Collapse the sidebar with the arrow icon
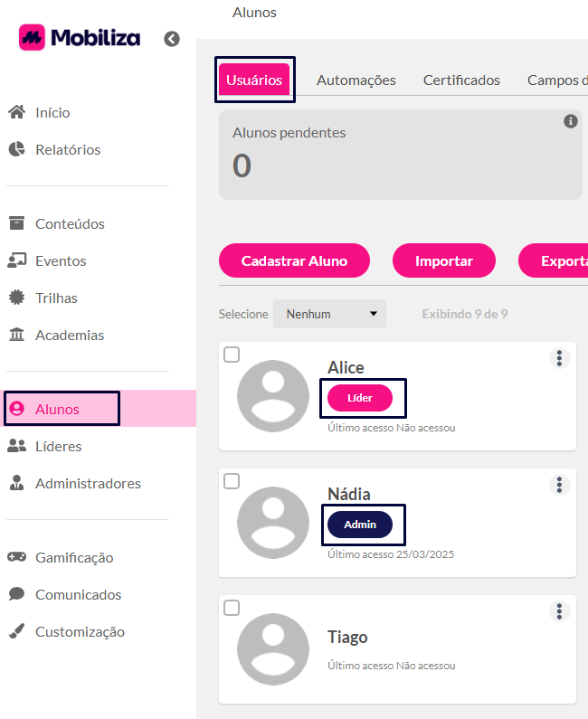The height and width of the screenshot is (719, 588). [172, 39]
